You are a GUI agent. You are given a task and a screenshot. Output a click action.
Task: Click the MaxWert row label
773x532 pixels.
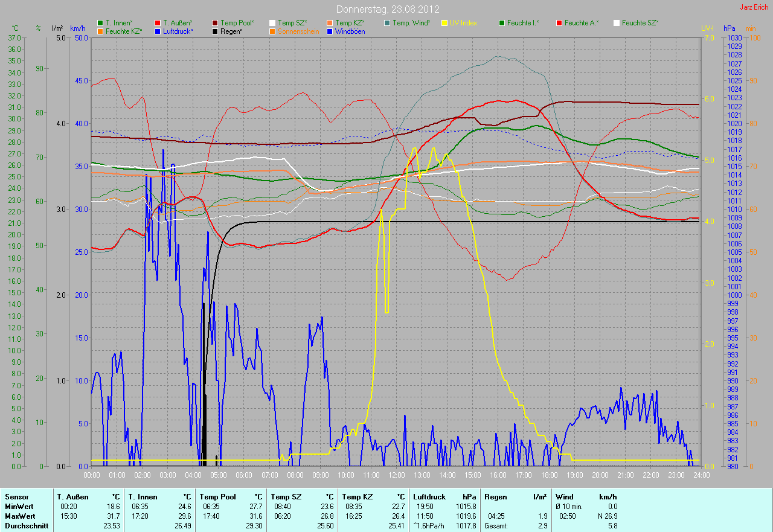20,516
